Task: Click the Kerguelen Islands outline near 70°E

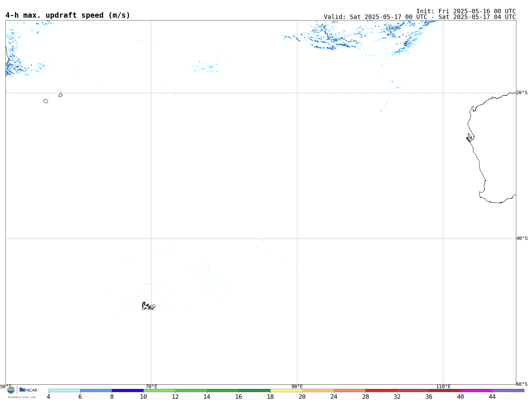Action: (149, 306)
